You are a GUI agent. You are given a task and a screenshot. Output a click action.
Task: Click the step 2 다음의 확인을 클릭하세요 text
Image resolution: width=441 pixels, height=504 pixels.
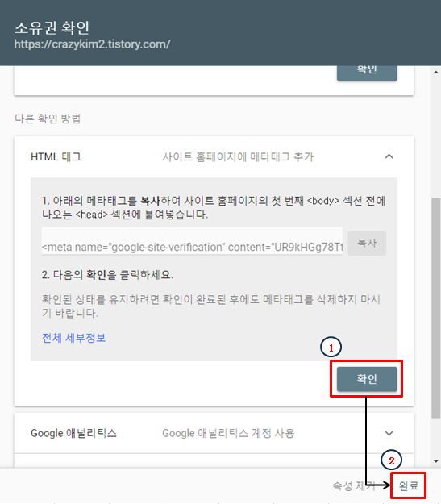107,275
